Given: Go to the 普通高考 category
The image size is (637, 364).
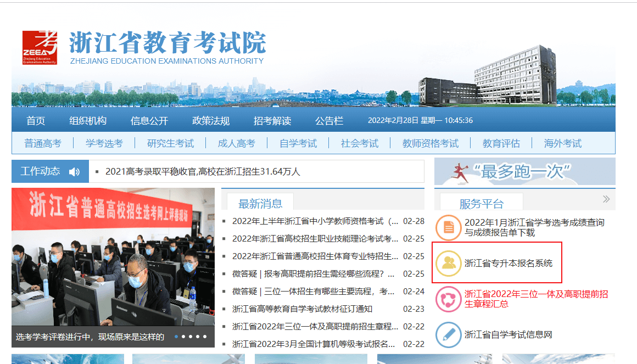Looking at the screenshot, I should click(43, 143).
